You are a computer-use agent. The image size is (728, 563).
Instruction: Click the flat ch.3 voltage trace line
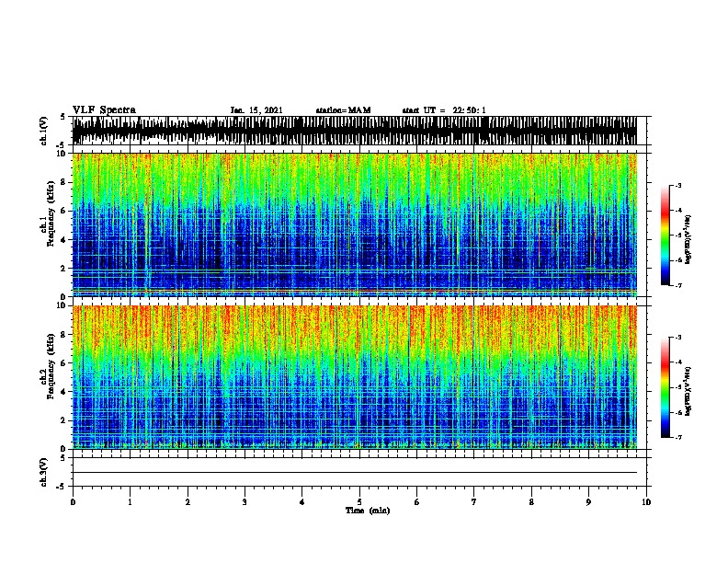(354, 473)
